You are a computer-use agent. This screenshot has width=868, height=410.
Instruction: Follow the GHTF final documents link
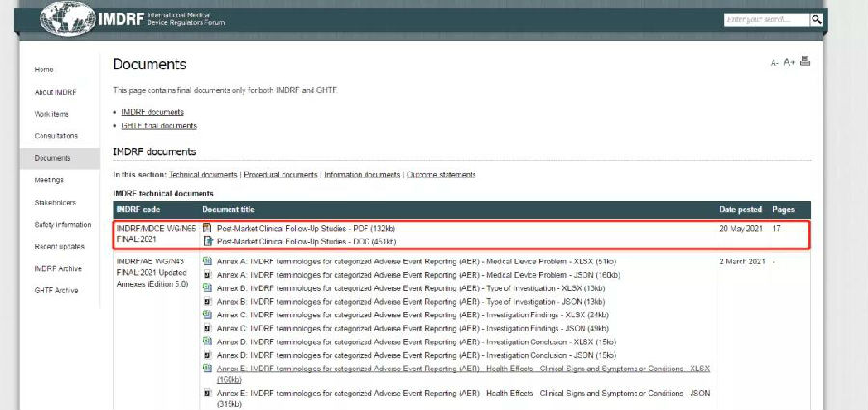click(x=159, y=126)
